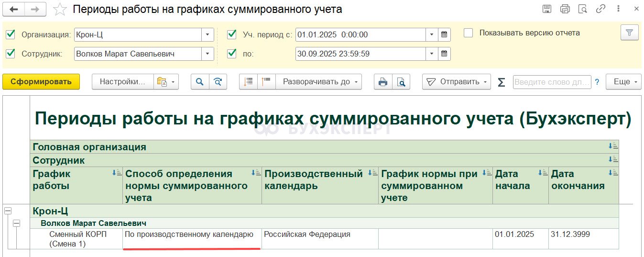Collapse all groups toolbar icon
644x257 pixels.
click(248, 82)
